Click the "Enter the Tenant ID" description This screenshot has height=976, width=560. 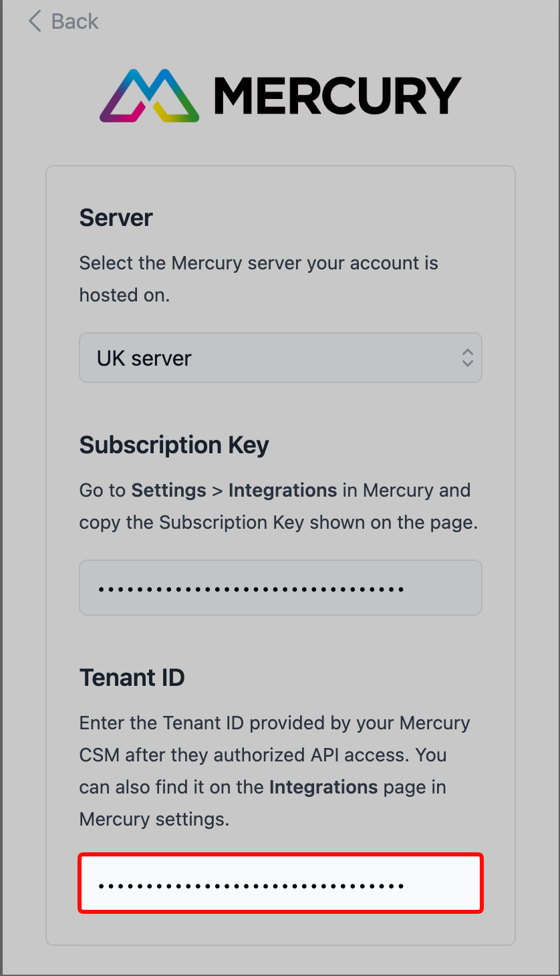274,723
